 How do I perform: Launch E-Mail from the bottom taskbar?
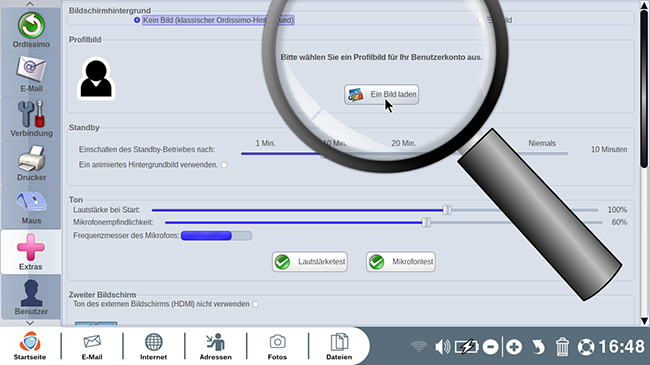92,346
